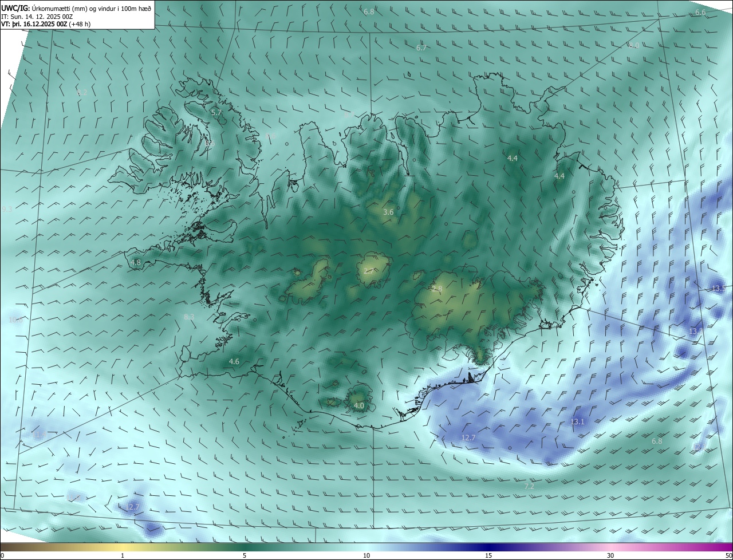Click the map value label '6.6'

[x=700, y=13]
